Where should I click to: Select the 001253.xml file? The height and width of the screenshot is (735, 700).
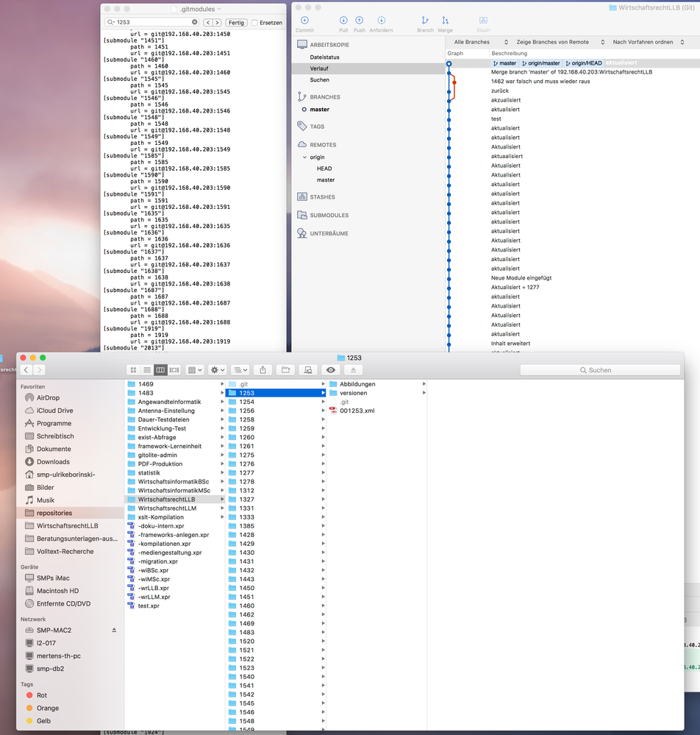point(357,411)
